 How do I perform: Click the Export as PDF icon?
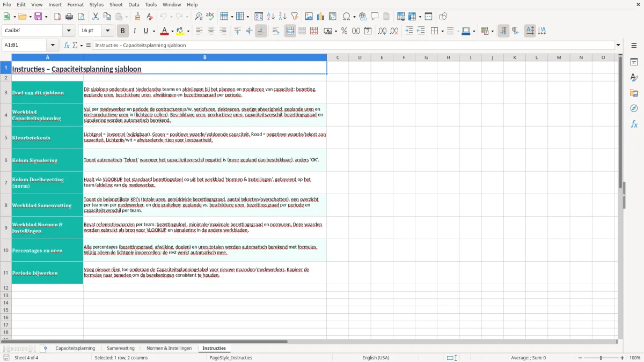pos(57,17)
